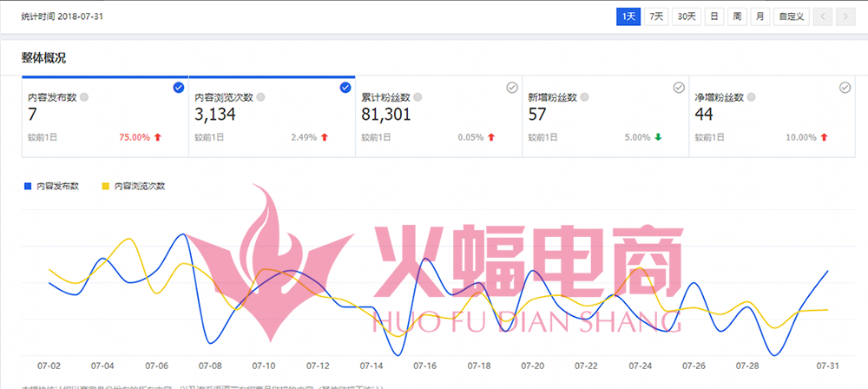Select the 周 period tab
The image size is (868, 389).
[737, 16]
